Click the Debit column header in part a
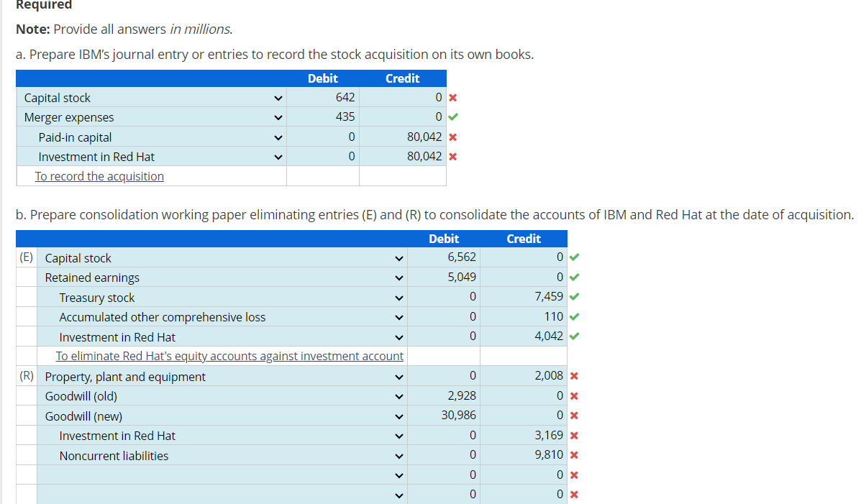This screenshot has width=861, height=504. point(323,78)
